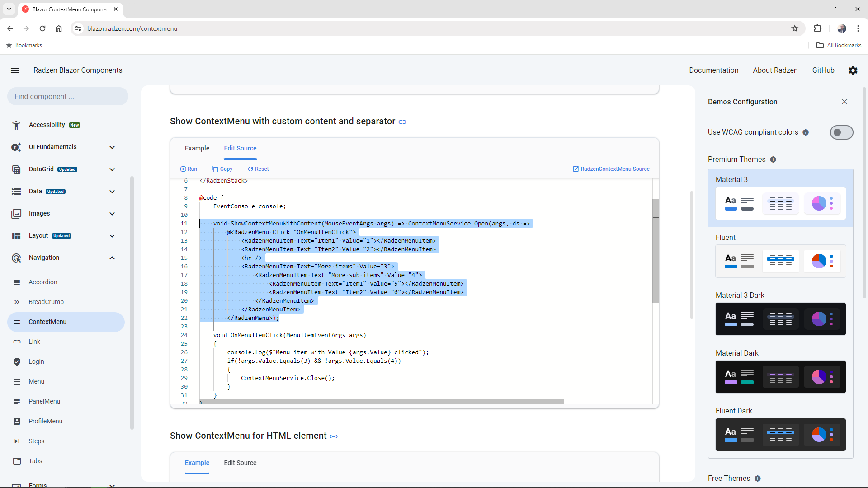
Task: Expand the Data section
Action: [x=112, y=192]
